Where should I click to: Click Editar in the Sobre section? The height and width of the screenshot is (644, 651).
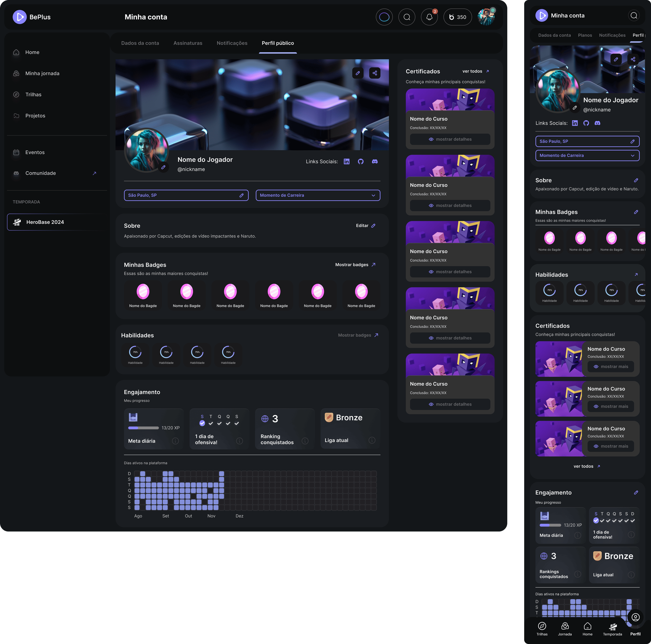coord(366,226)
